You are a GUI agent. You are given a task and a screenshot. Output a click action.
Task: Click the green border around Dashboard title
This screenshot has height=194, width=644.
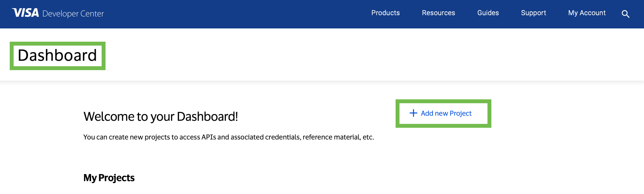point(12,56)
